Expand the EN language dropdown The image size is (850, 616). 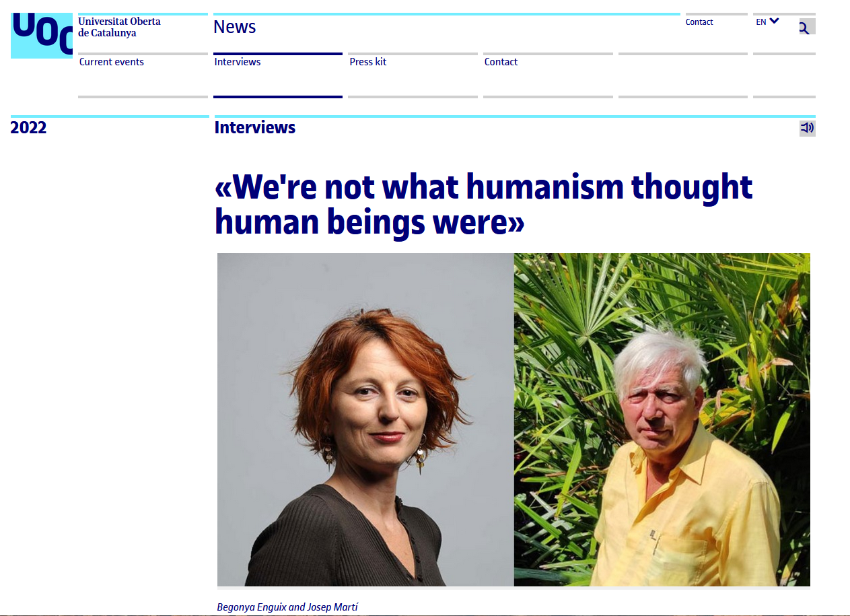[x=767, y=22]
